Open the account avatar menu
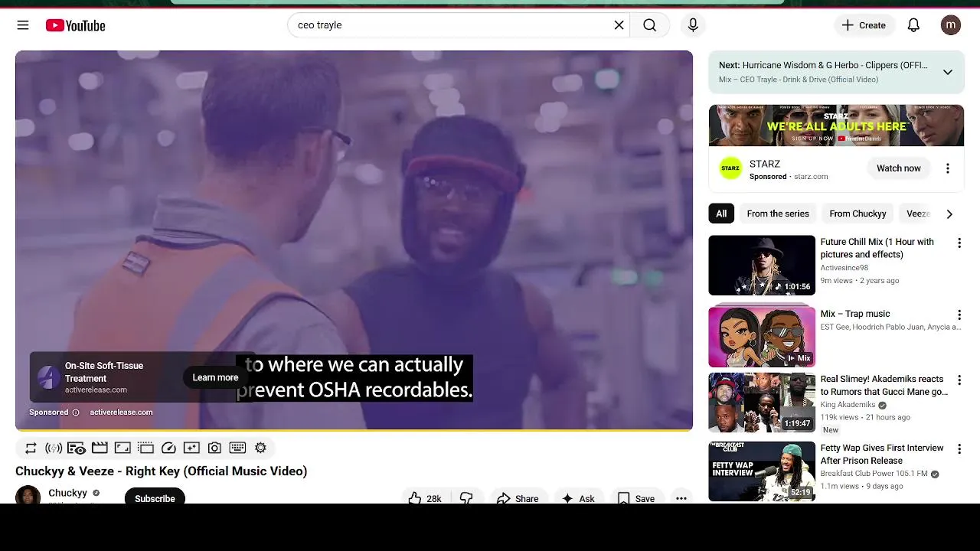 (x=951, y=25)
